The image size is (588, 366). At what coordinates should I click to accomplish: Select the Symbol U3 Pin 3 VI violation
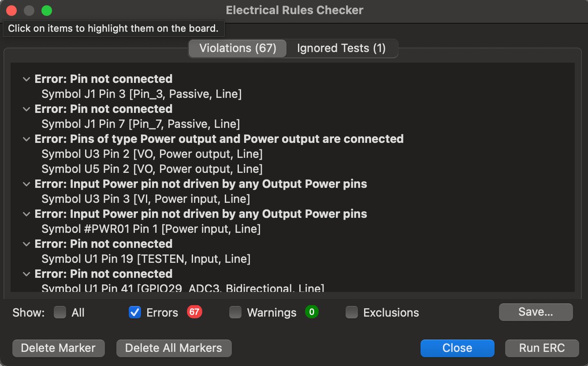tap(145, 199)
